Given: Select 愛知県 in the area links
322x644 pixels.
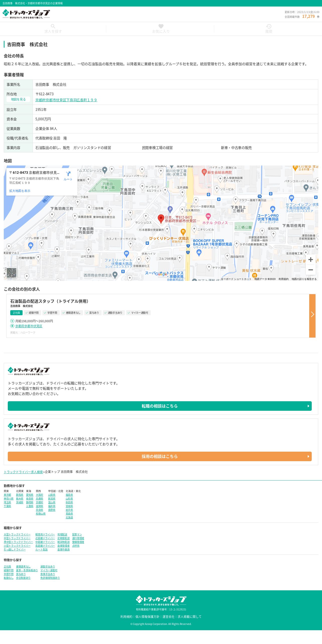Looking at the screenshot, I should pyautogui.click(x=30, y=495).
